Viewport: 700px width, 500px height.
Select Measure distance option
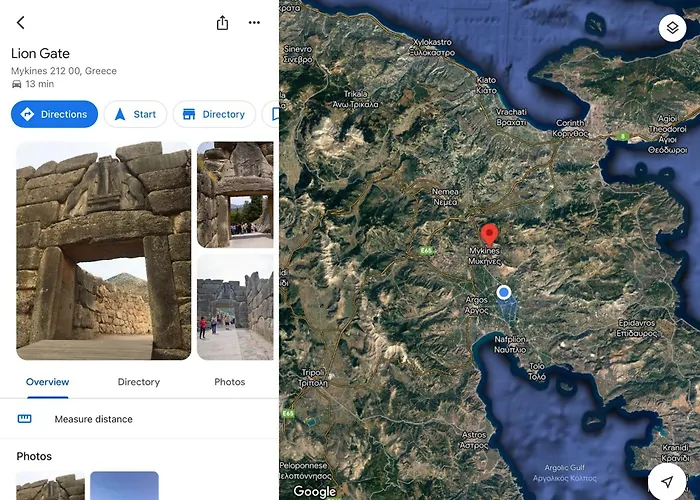click(x=93, y=419)
